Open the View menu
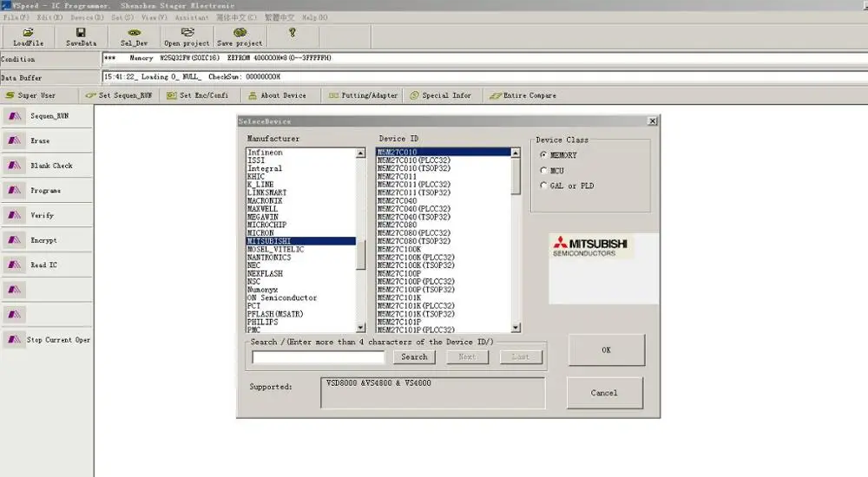This screenshot has height=477, width=868. tap(154, 17)
